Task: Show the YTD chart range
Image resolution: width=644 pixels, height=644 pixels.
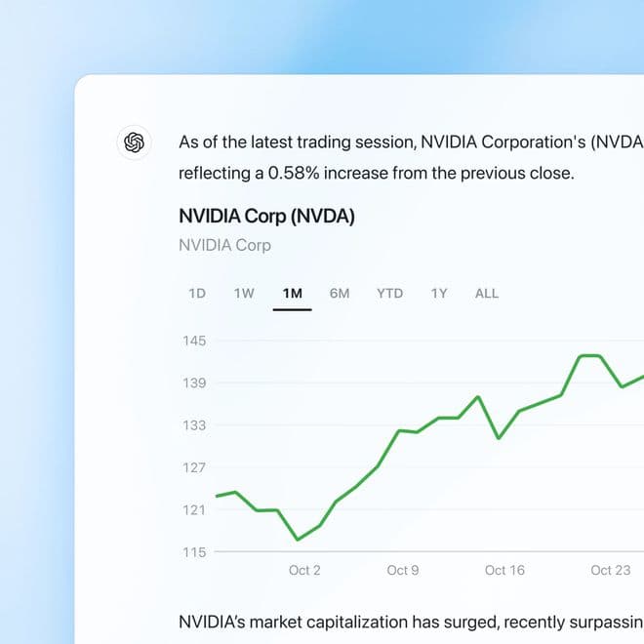Action: click(389, 293)
